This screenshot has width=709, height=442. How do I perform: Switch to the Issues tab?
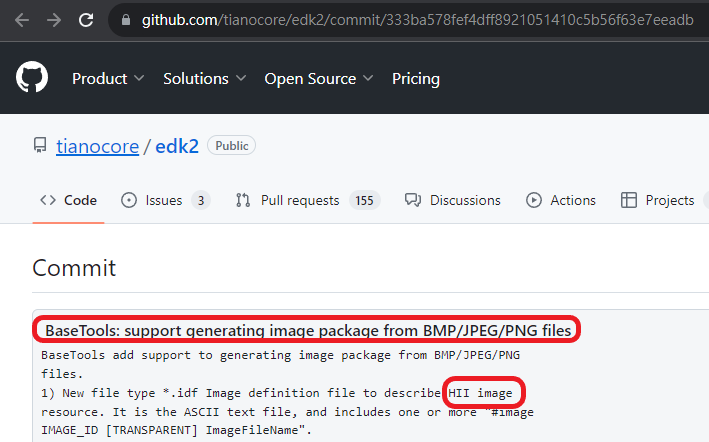tap(165, 200)
